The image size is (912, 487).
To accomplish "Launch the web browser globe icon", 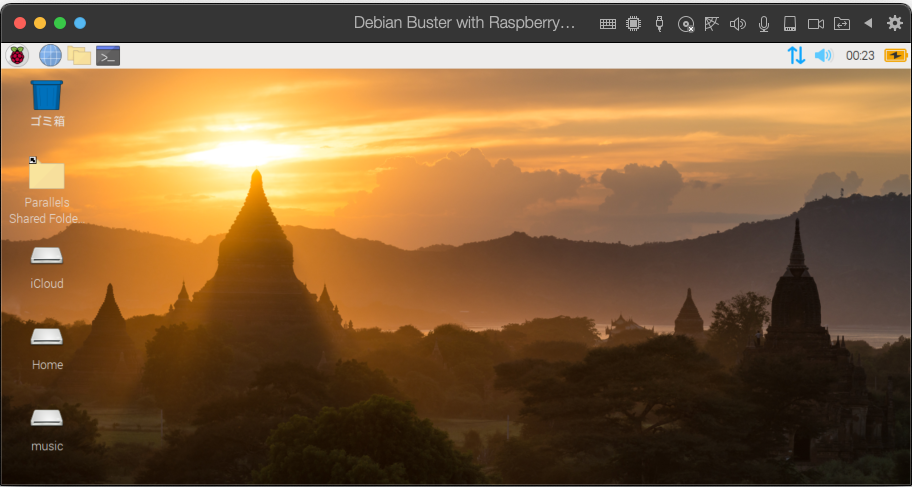I will [x=50, y=56].
